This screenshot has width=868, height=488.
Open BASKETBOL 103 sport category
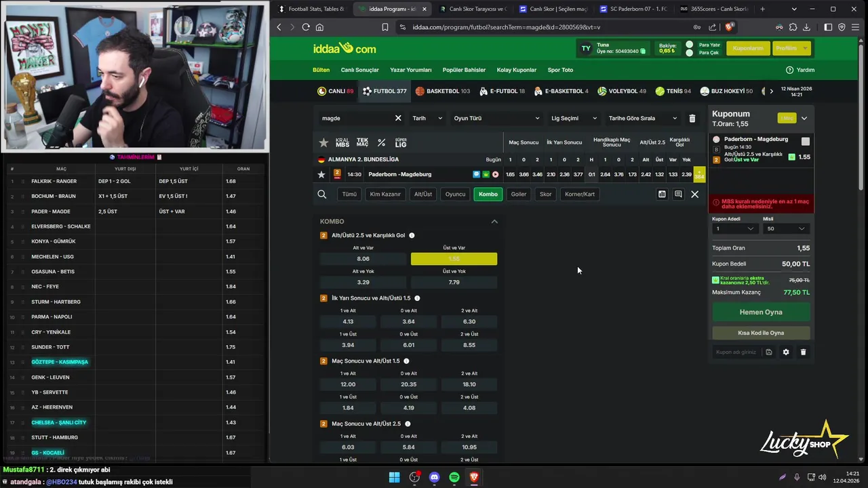click(443, 91)
